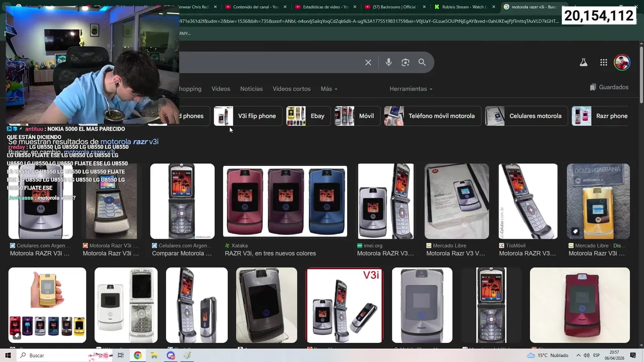Click the corrected motorola razr v3i link

129,142
